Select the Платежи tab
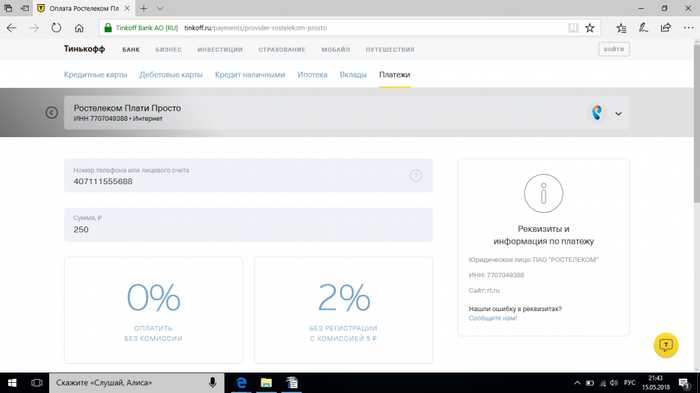The width and height of the screenshot is (700, 393). coord(395,75)
